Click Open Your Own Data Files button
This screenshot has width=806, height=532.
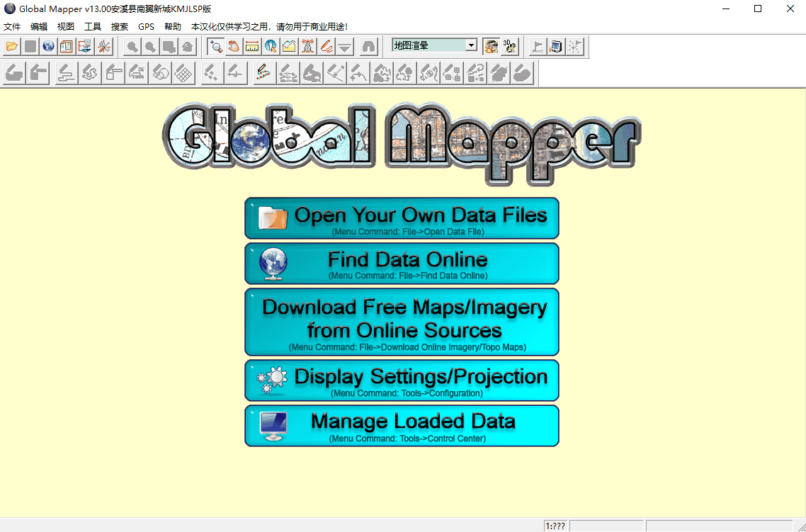tap(402, 218)
